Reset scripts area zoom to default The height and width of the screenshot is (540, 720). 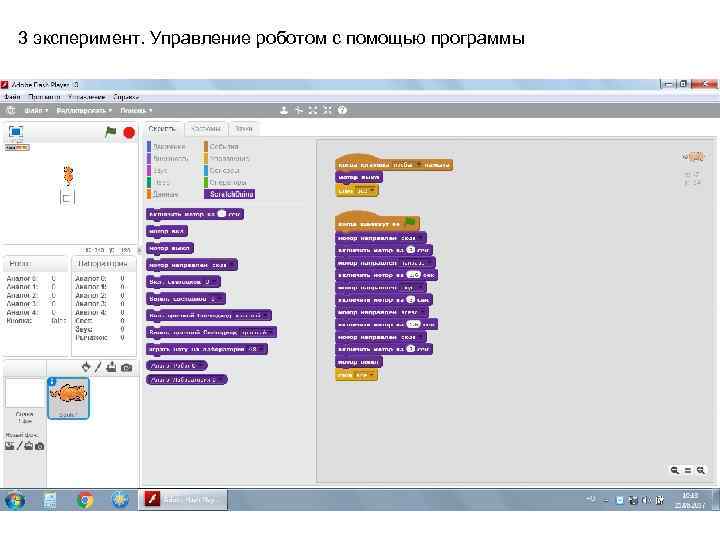tap(687, 470)
